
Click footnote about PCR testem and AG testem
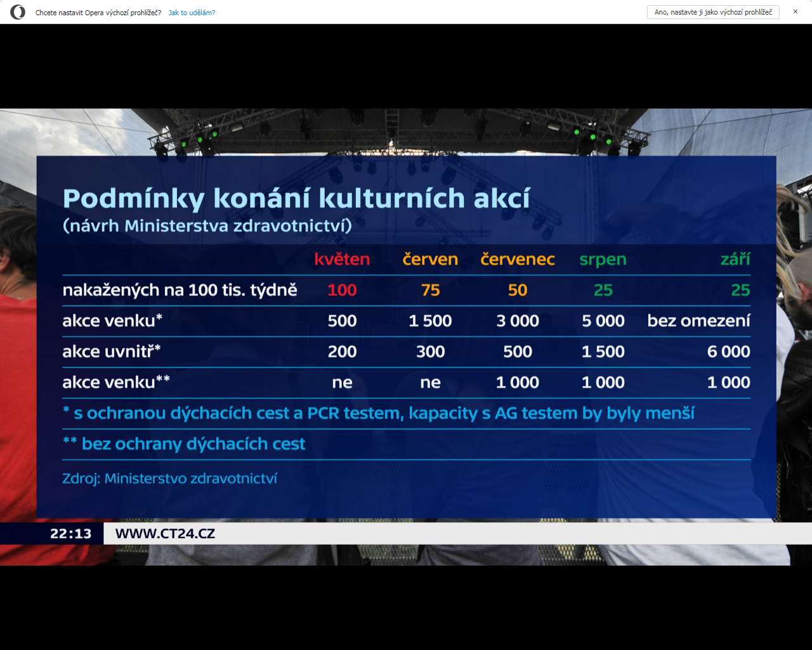[379, 414]
